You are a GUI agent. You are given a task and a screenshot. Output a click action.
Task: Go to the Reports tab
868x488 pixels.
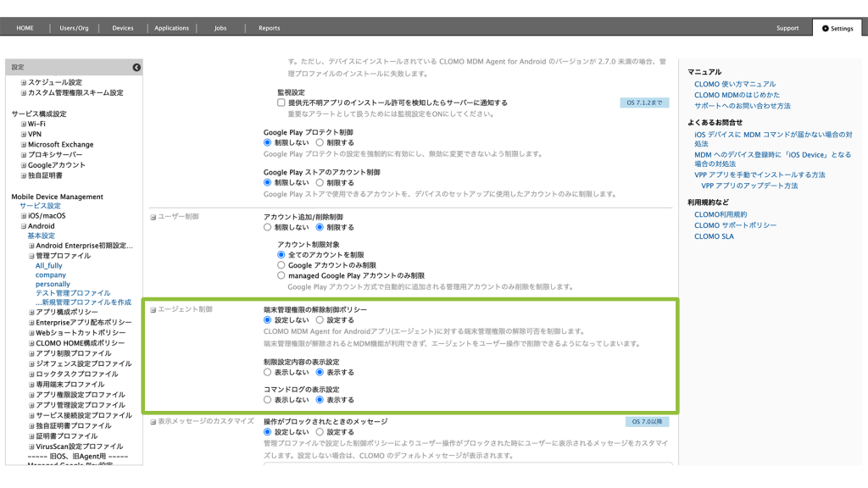[x=269, y=28]
